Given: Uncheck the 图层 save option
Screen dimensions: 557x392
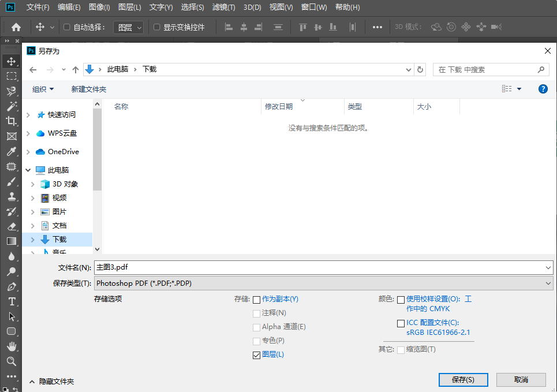Looking at the screenshot, I should pyautogui.click(x=256, y=355).
